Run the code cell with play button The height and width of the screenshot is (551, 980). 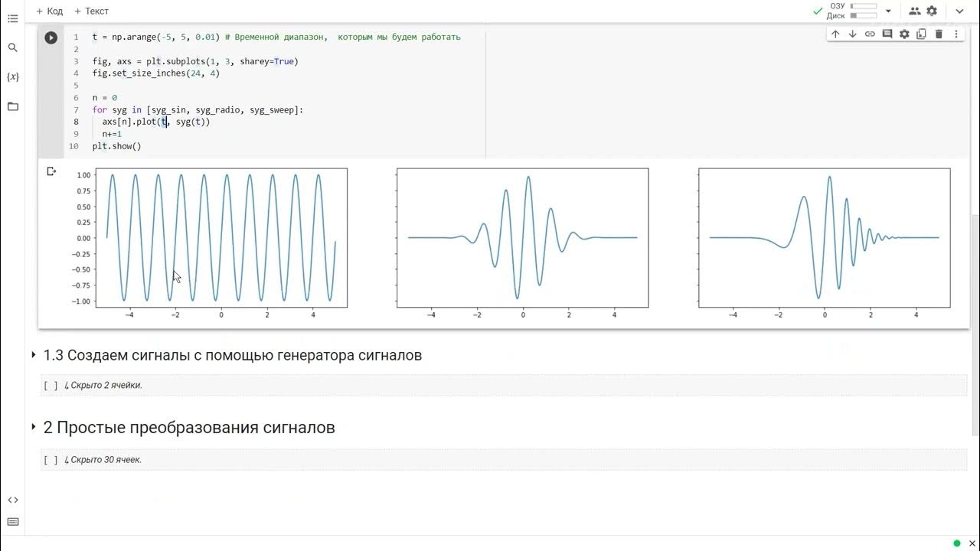(51, 37)
